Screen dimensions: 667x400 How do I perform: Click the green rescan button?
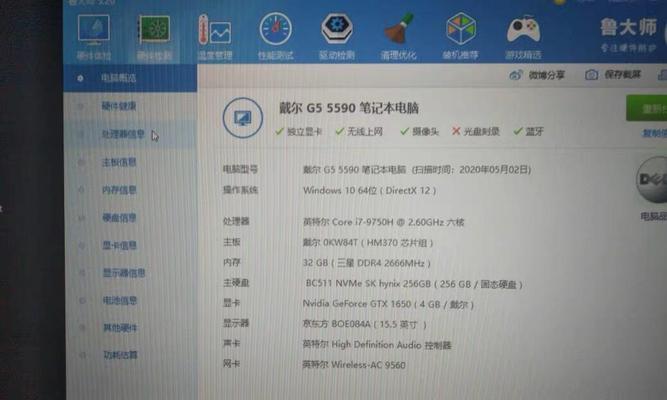pos(647,109)
